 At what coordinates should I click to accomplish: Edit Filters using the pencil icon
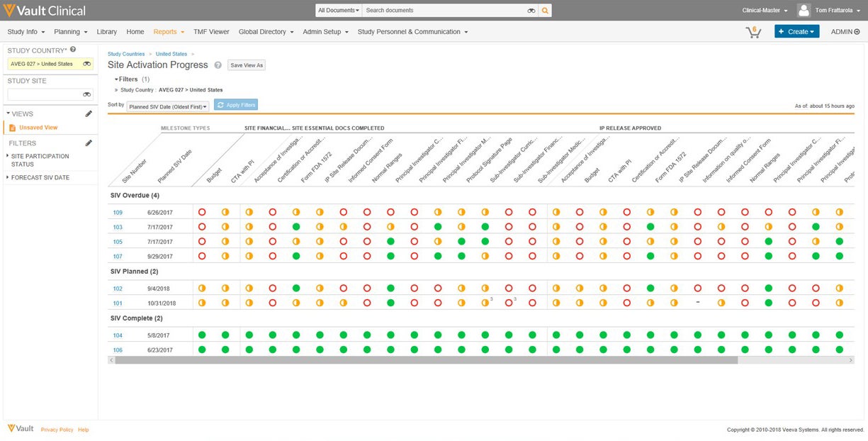click(x=89, y=143)
